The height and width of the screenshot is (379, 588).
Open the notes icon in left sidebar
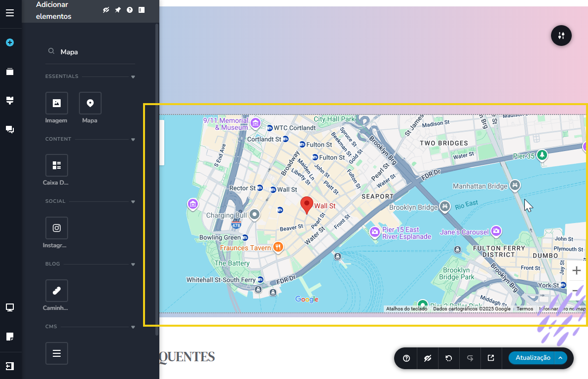10,337
